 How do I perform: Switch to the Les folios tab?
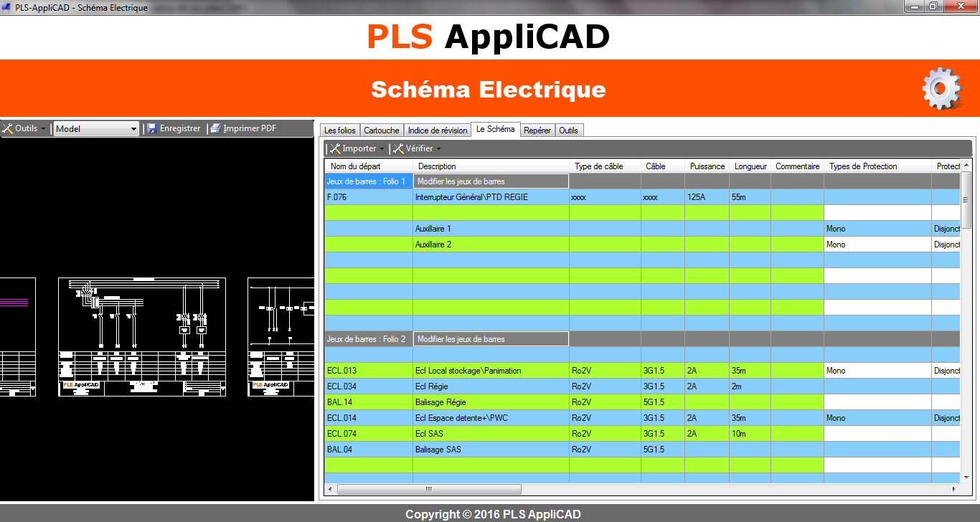(339, 130)
